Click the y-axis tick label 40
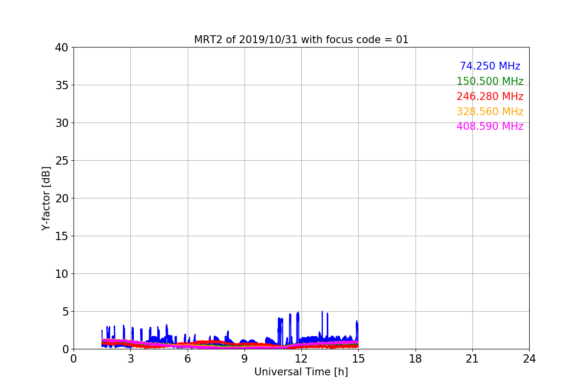Screen dimensions: 588x392 tap(61, 48)
